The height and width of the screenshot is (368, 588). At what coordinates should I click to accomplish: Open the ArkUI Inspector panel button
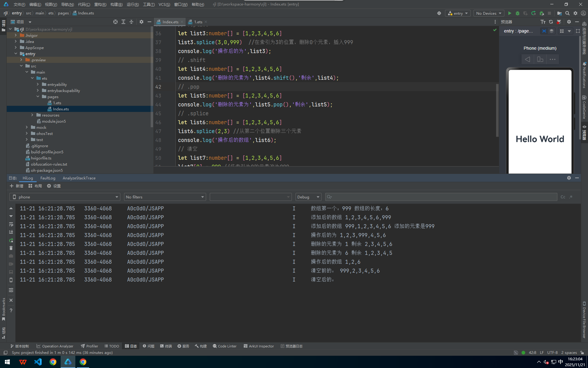tap(258, 346)
